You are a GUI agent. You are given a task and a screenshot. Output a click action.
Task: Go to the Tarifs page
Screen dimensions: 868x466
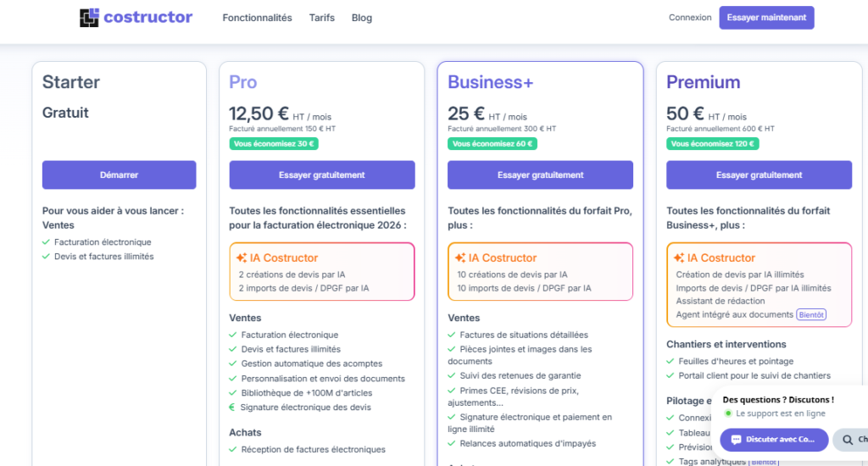click(x=322, y=18)
